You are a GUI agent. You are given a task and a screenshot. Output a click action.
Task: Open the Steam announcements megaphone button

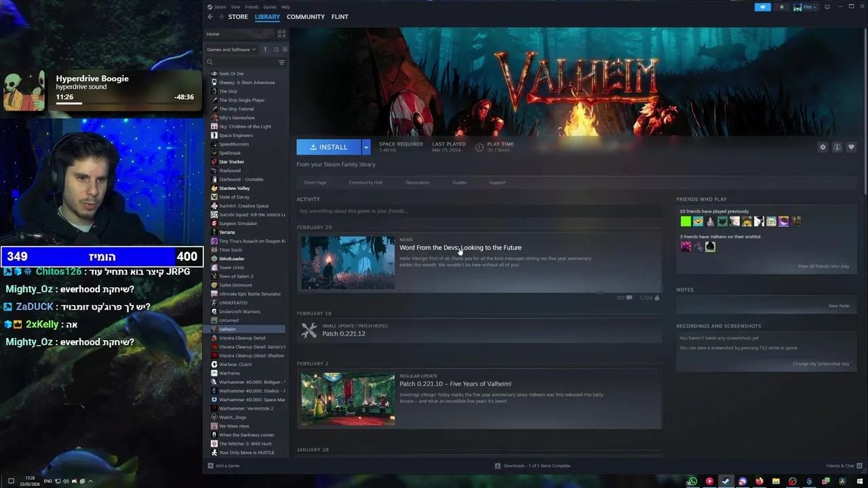763,7
